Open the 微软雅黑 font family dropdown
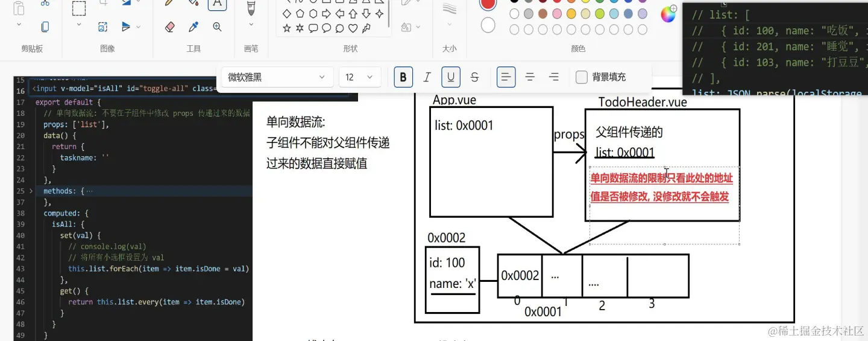Image resolution: width=868 pixels, height=341 pixels. [277, 77]
